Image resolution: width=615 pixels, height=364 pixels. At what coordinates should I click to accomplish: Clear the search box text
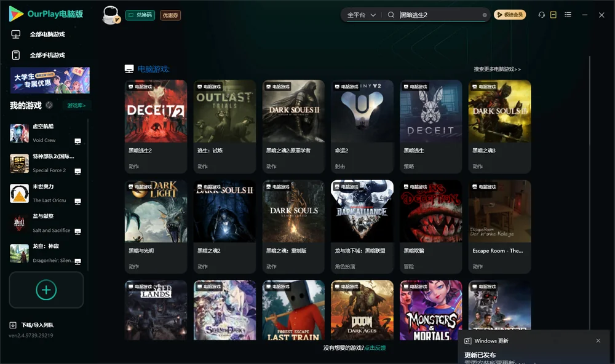pos(485,15)
